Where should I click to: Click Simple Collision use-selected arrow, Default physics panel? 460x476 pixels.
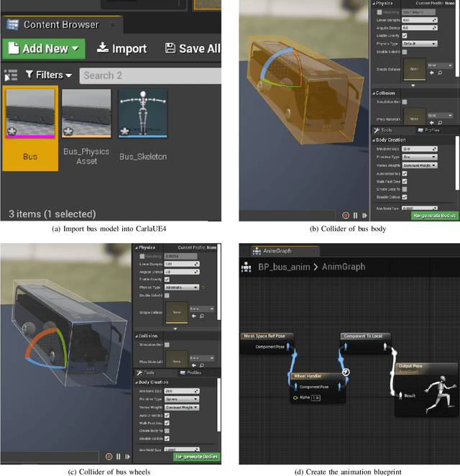point(432,73)
